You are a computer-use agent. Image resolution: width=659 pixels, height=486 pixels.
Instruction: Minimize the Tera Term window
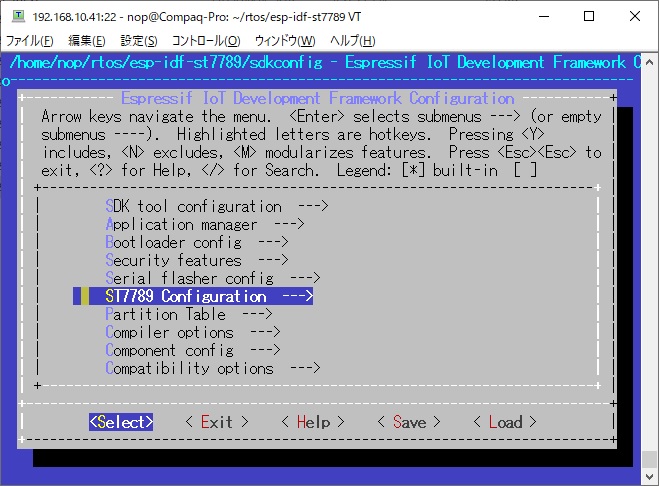coord(544,17)
